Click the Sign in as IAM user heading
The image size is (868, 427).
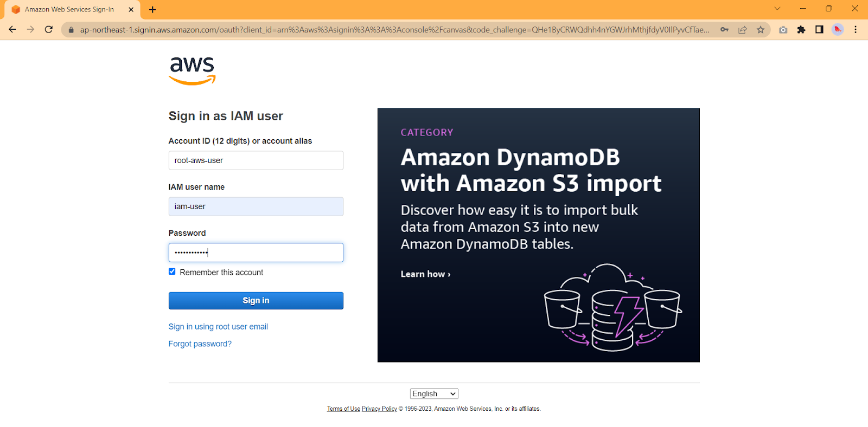pyautogui.click(x=226, y=116)
